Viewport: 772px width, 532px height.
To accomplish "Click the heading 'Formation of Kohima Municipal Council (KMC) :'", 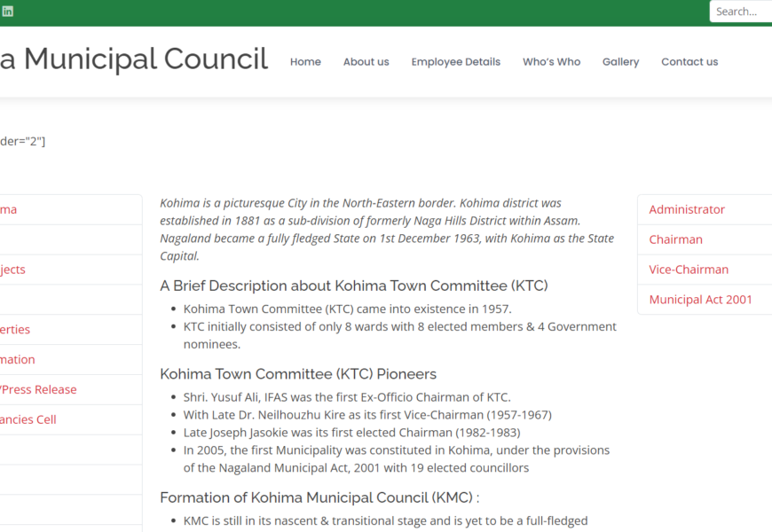I will (x=319, y=497).
